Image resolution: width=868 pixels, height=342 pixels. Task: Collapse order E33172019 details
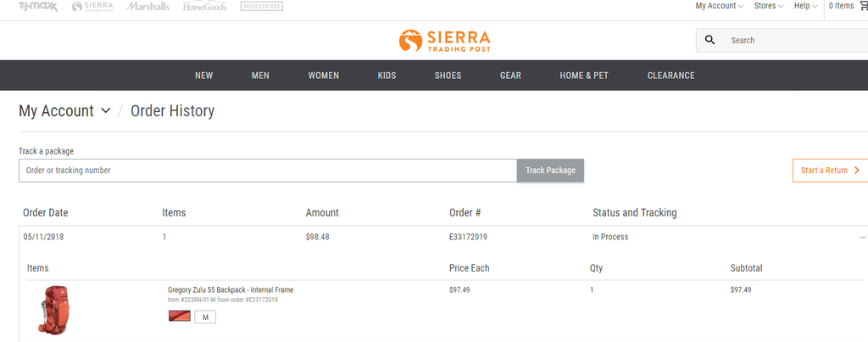point(863,238)
